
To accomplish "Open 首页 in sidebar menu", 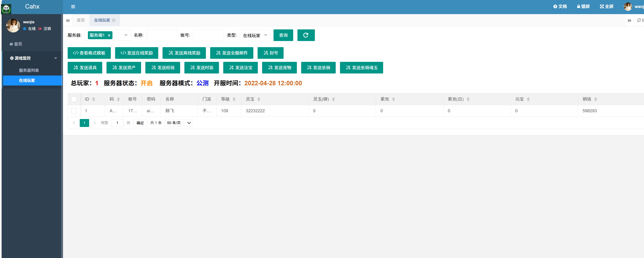I will tap(16, 44).
